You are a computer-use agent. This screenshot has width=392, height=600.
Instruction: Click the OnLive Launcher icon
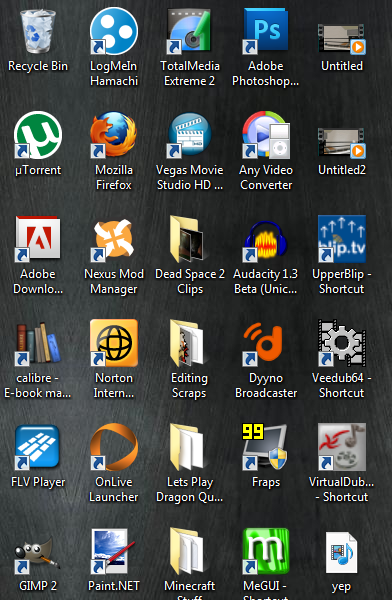click(114, 447)
